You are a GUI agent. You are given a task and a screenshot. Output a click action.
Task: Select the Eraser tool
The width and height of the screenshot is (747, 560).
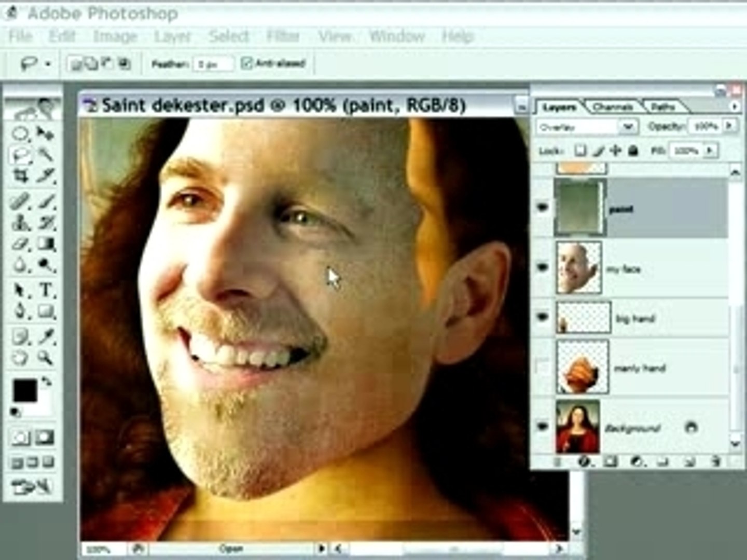(21, 244)
